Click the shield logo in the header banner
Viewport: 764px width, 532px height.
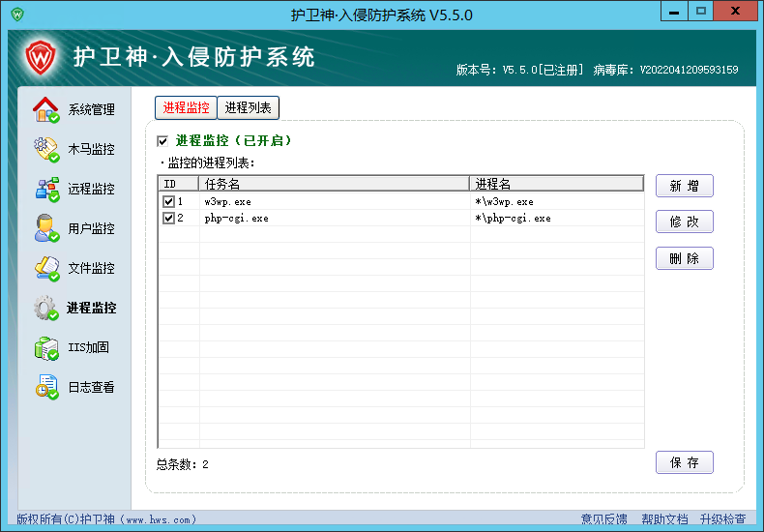tap(41, 57)
